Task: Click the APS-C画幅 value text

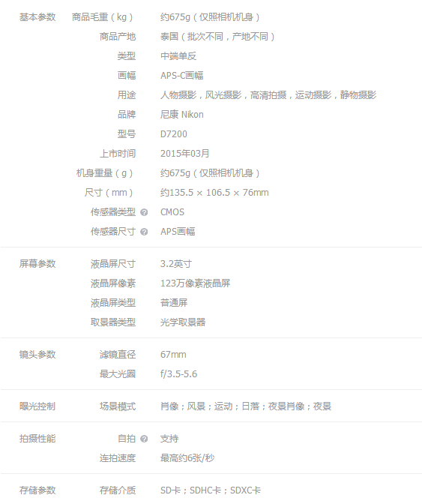Action: pos(182,76)
